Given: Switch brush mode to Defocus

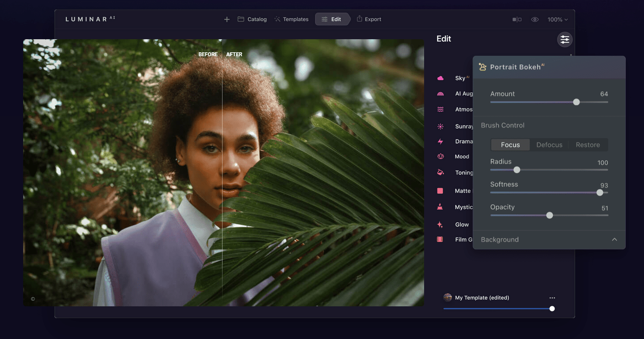Looking at the screenshot, I should [549, 145].
